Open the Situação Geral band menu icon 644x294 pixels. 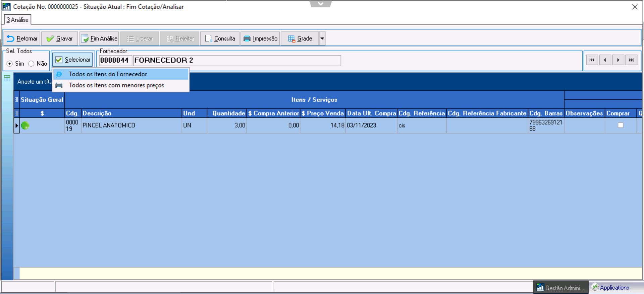pos(17,100)
